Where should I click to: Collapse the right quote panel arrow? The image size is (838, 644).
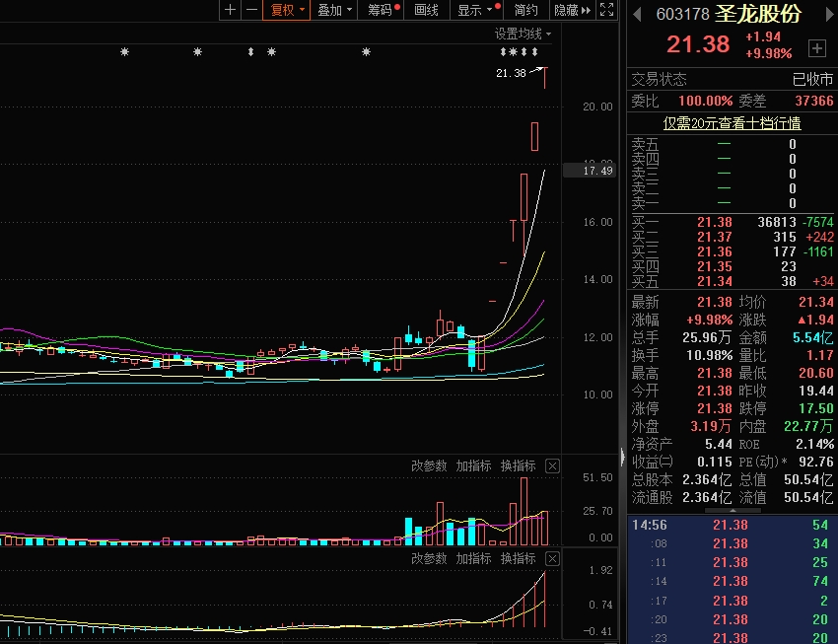[621, 456]
